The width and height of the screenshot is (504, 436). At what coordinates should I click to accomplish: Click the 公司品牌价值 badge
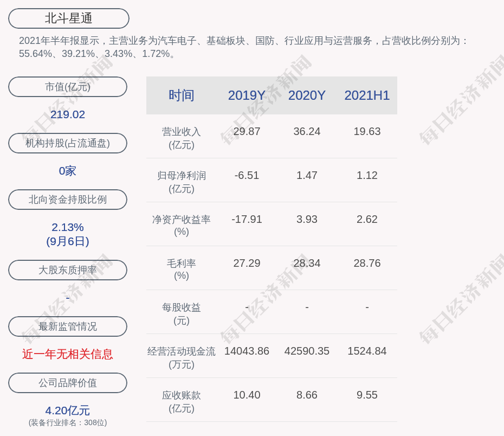[x=67, y=382]
